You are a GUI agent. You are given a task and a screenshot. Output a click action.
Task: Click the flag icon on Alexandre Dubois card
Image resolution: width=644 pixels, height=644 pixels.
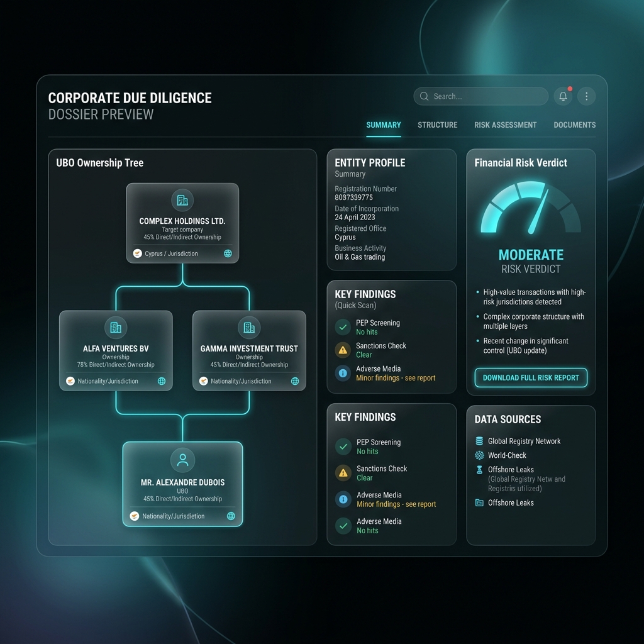coord(135,516)
